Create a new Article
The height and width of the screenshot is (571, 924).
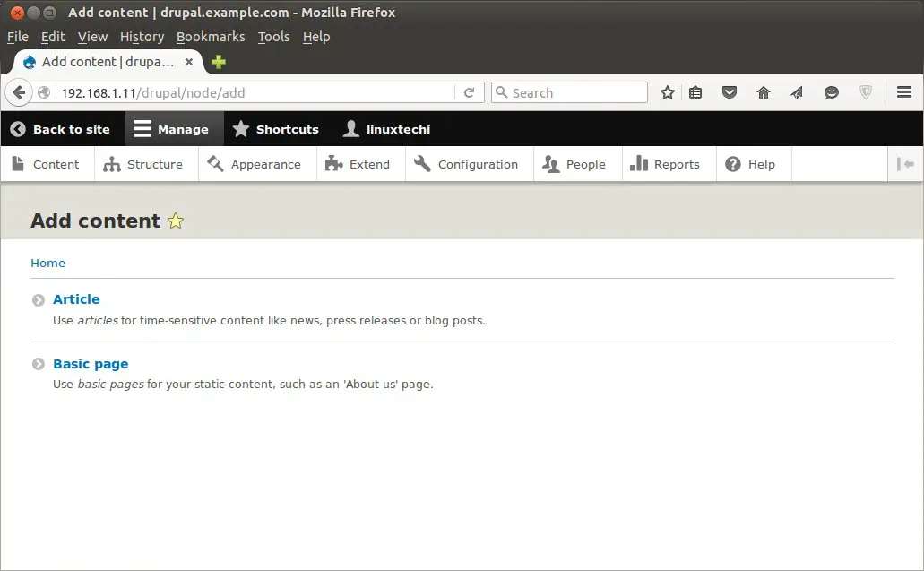pos(76,299)
